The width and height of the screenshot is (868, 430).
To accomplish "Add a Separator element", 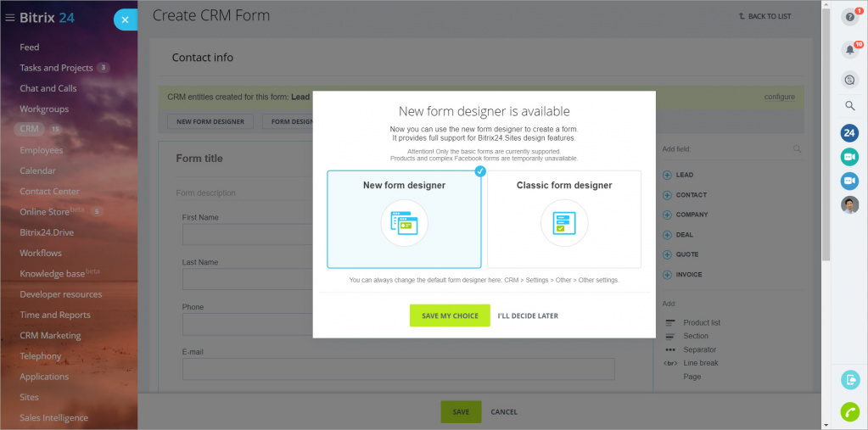I will [x=691, y=349].
